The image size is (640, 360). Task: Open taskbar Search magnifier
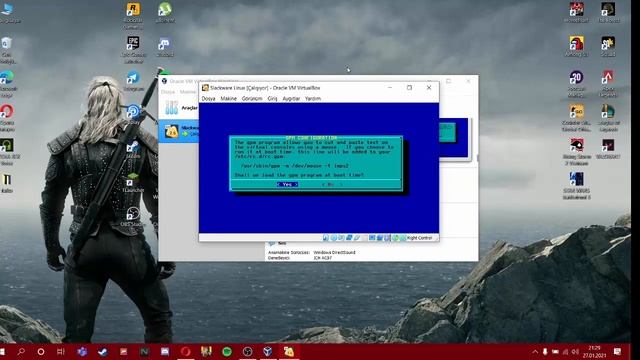click(21, 351)
